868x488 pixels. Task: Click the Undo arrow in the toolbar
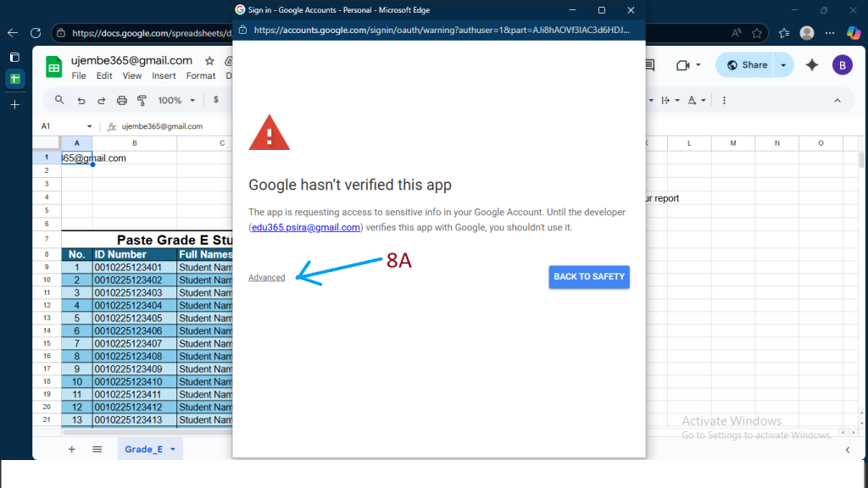81,100
